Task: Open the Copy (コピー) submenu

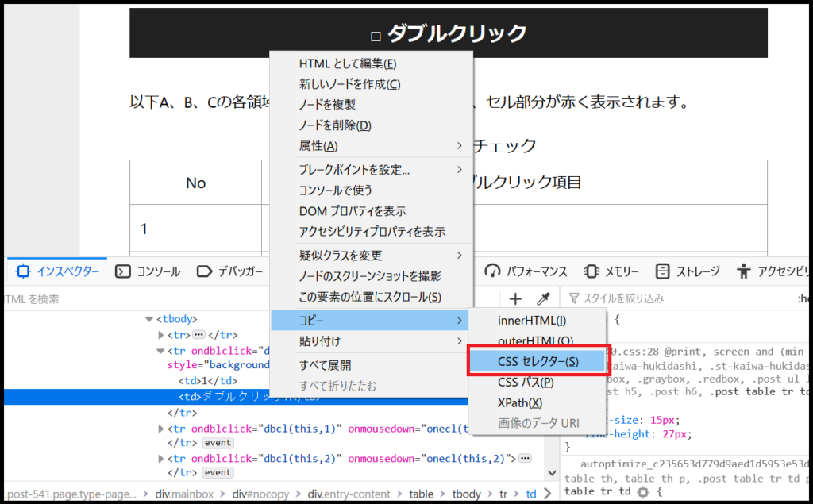Action: coord(372,321)
